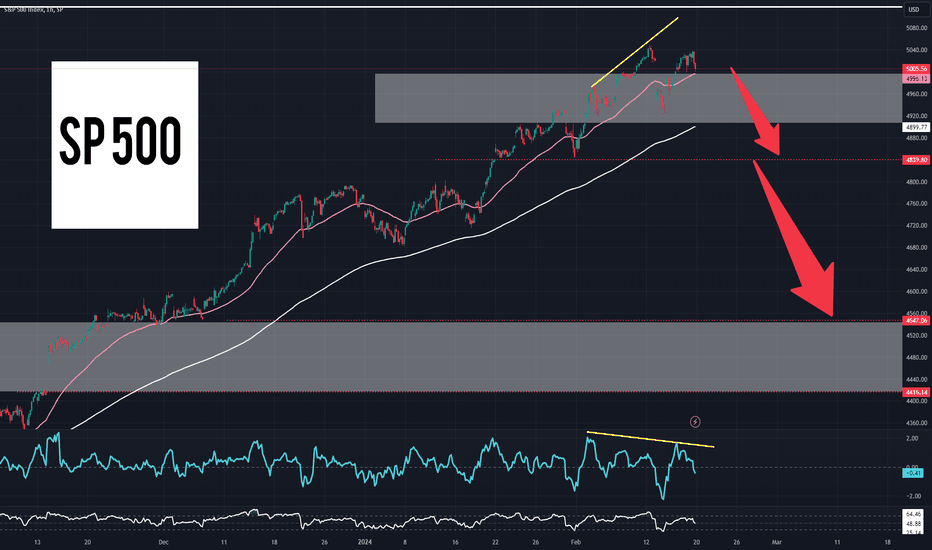Click the 4960.00 price scale tick
The image size is (932, 550).
tap(917, 94)
